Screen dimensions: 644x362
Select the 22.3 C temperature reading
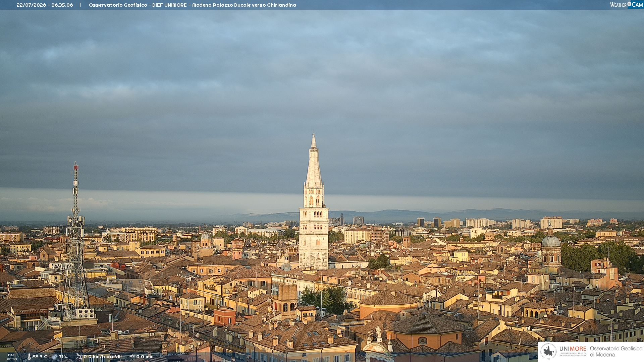[x=40, y=357]
